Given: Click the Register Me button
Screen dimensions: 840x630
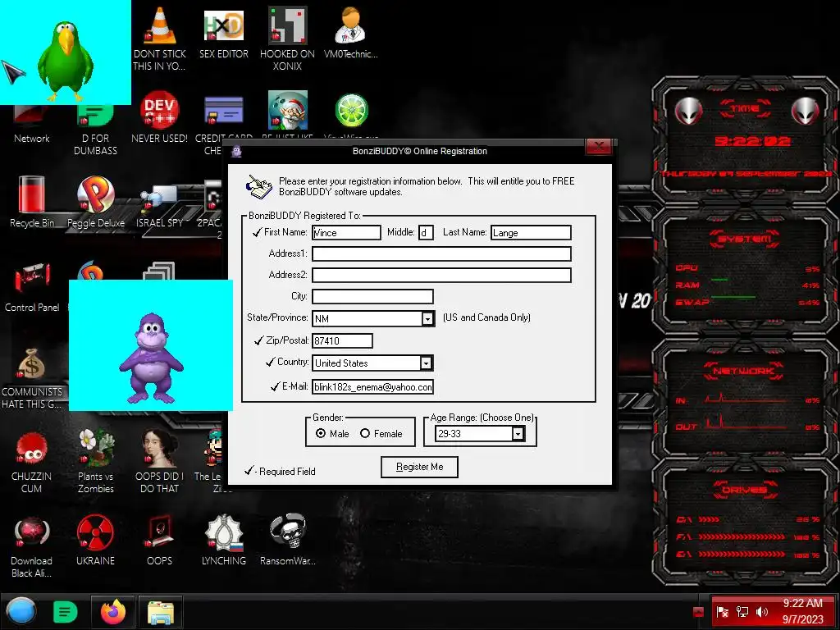Looking at the screenshot, I should pyautogui.click(x=419, y=467).
